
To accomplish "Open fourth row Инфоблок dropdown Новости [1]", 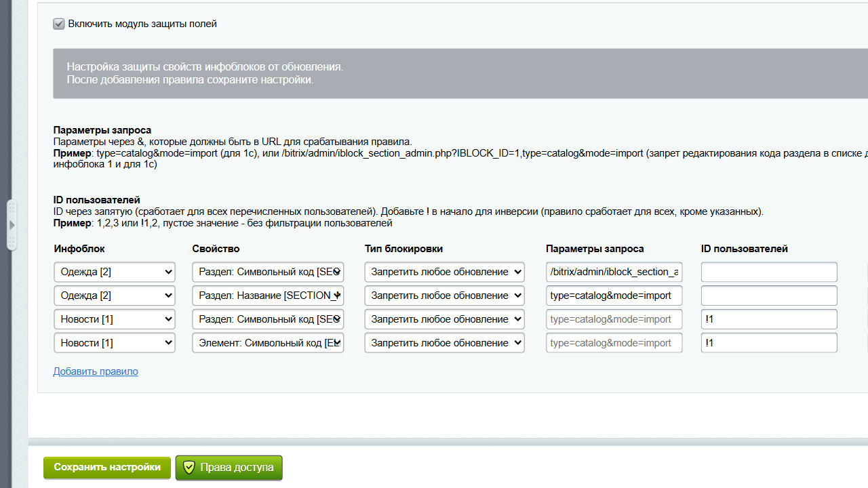I will pos(115,343).
